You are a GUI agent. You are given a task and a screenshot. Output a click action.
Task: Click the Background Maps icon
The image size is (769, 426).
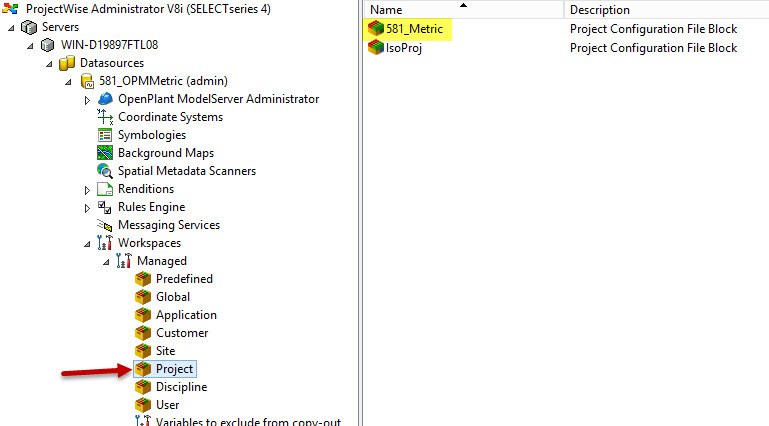click(106, 153)
